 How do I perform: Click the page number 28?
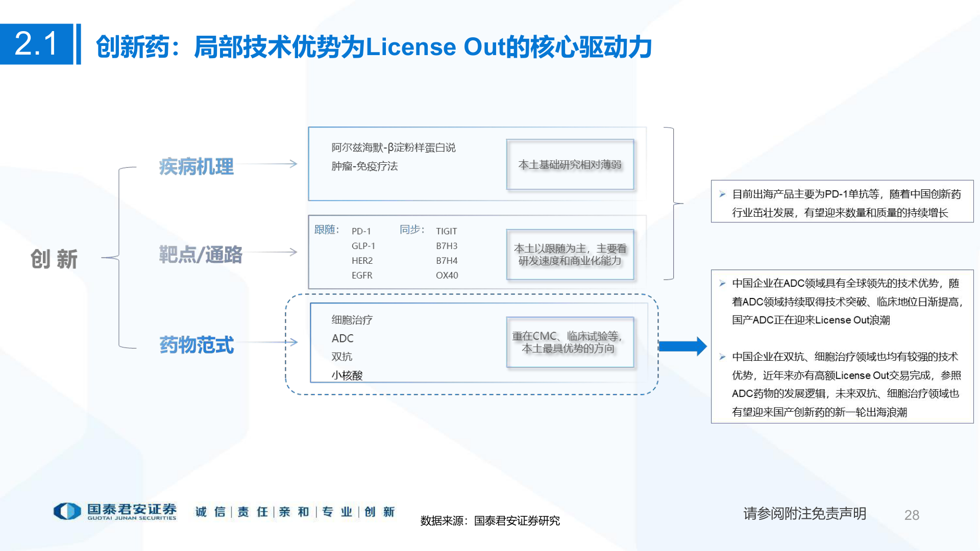912,515
